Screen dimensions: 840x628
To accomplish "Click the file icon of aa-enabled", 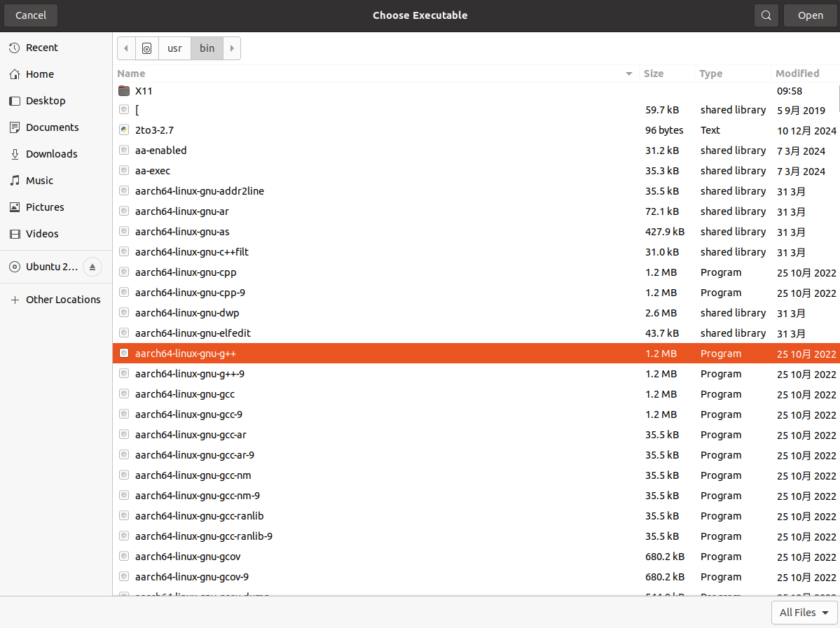I will click(x=124, y=150).
